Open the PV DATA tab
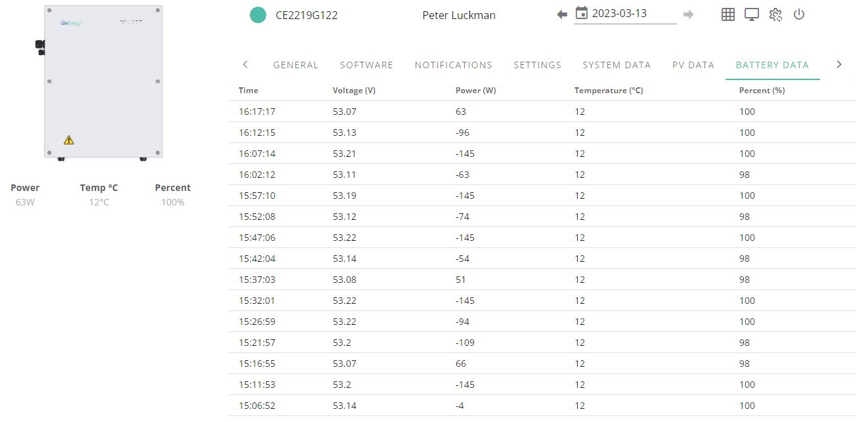Viewport: 868px width, 422px height. [x=693, y=65]
